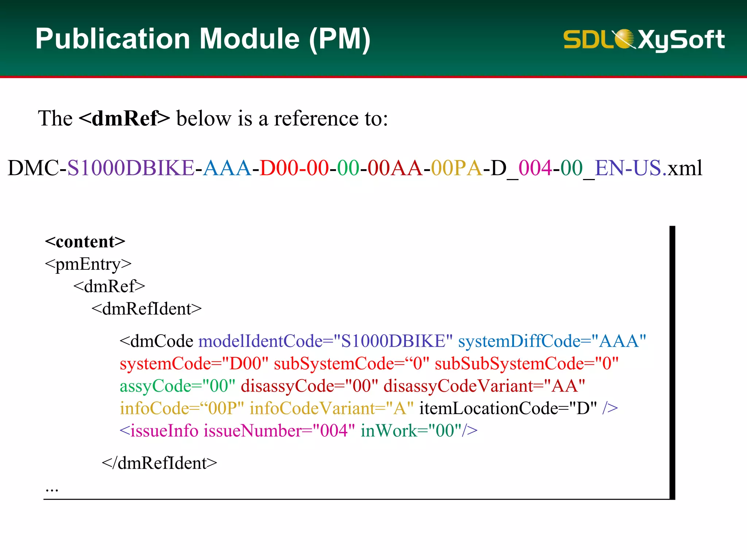Click the '<dmRef>' tag in the code block
This screenshot has width=747, height=560.
click(109, 287)
